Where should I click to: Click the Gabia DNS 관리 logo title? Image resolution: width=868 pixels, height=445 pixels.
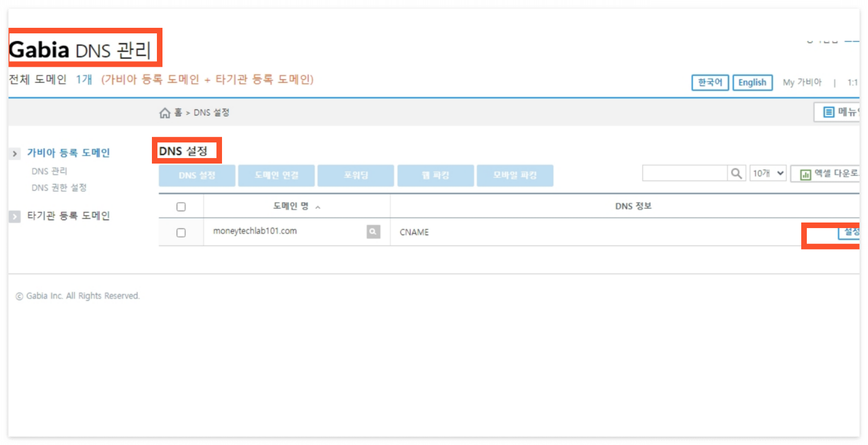tap(80, 50)
